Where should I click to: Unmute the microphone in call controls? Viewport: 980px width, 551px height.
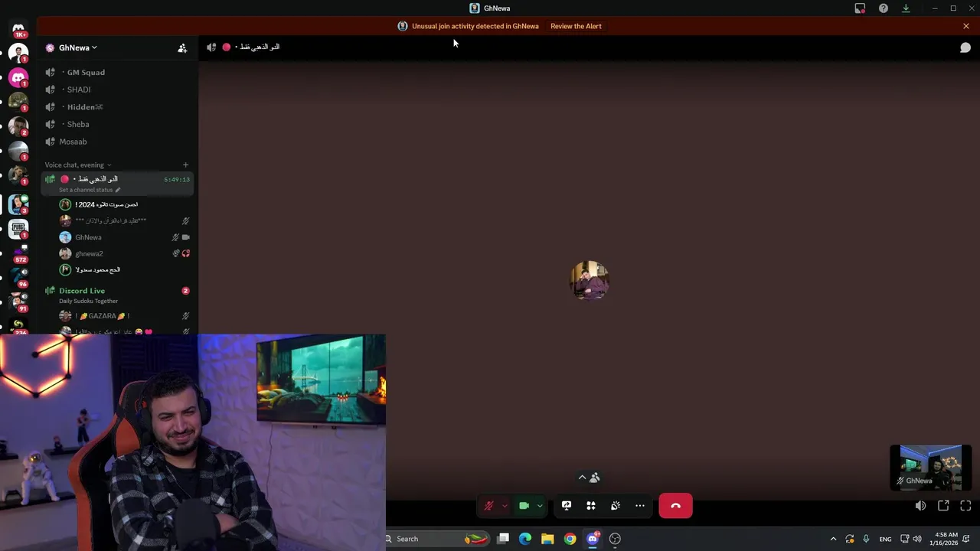tap(488, 506)
